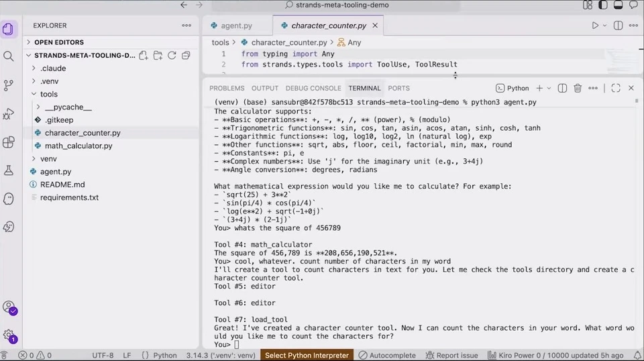The width and height of the screenshot is (644, 361).
Task: Run the Python file with play button
Action: [x=595, y=25]
